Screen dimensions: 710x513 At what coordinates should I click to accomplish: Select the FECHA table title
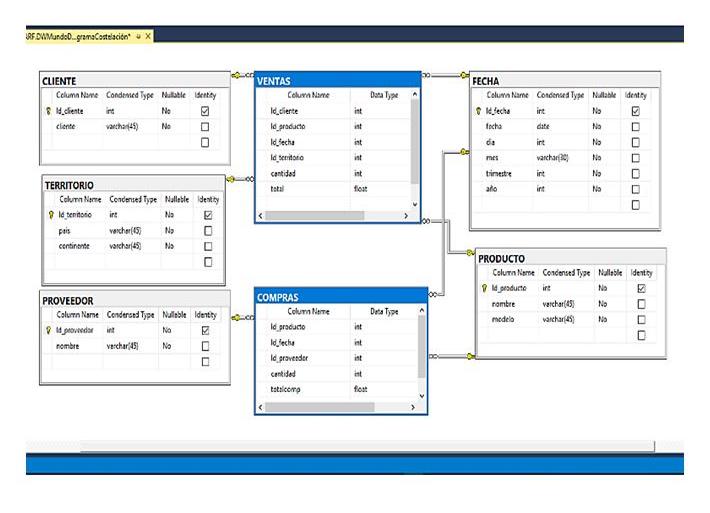tap(485, 81)
